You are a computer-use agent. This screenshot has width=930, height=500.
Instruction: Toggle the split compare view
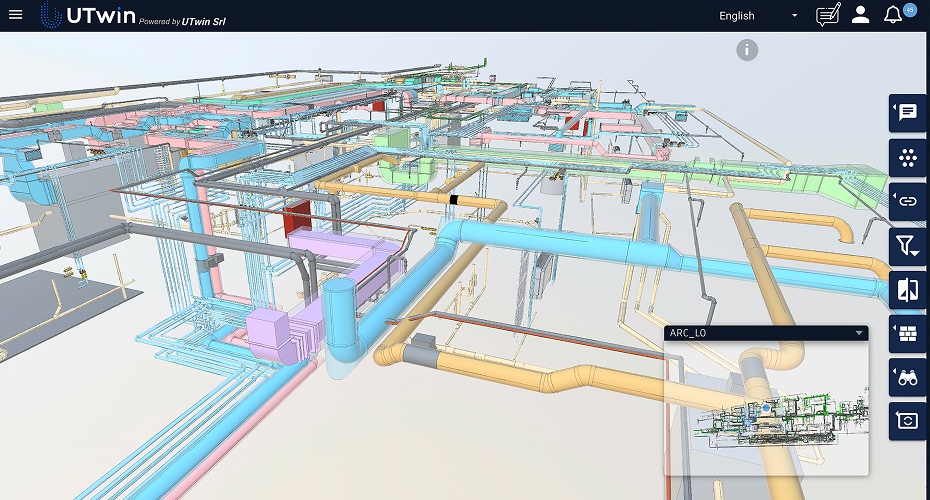click(907, 290)
